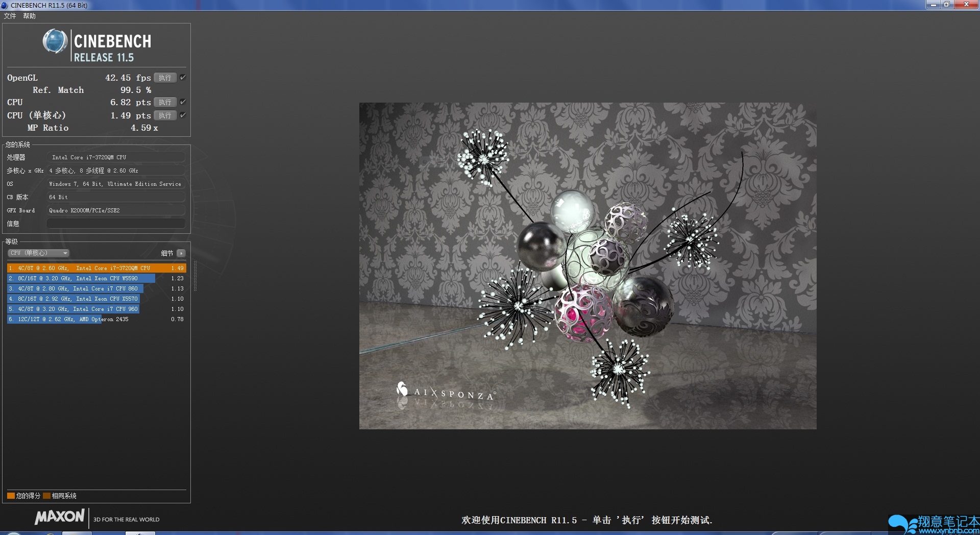Toggle the CPU (单核心) test checkbox
980x535 pixels.
point(183,115)
